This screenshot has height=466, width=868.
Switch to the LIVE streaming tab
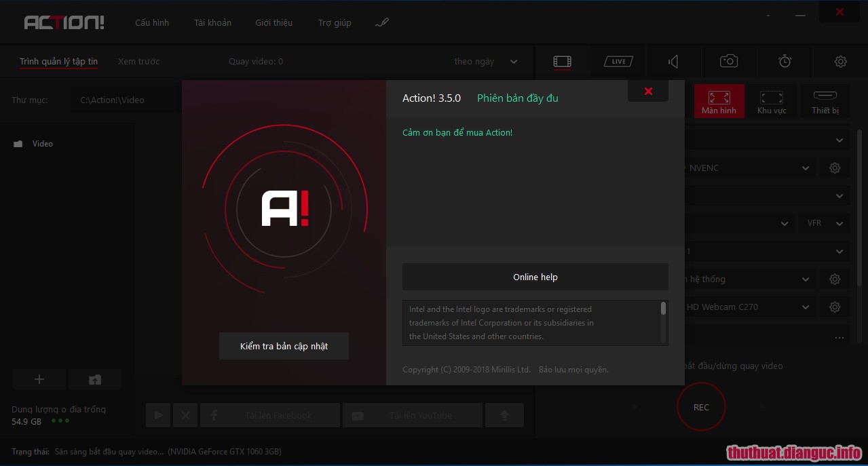(x=618, y=61)
